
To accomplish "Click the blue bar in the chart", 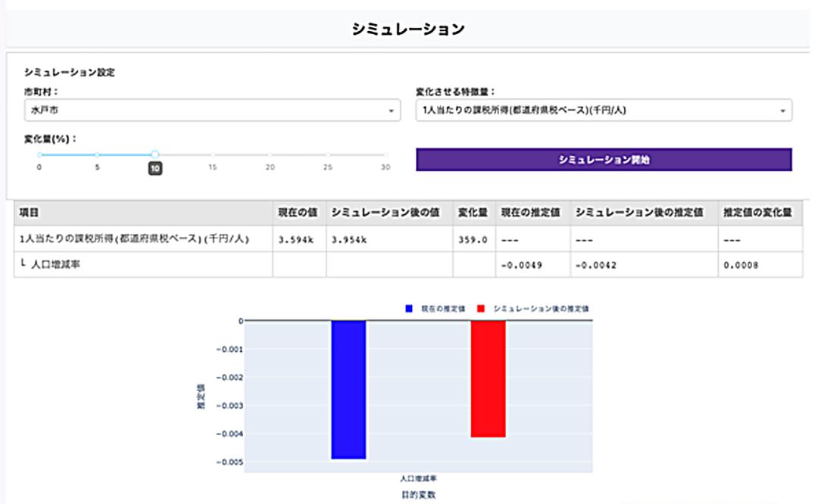I will (348, 390).
